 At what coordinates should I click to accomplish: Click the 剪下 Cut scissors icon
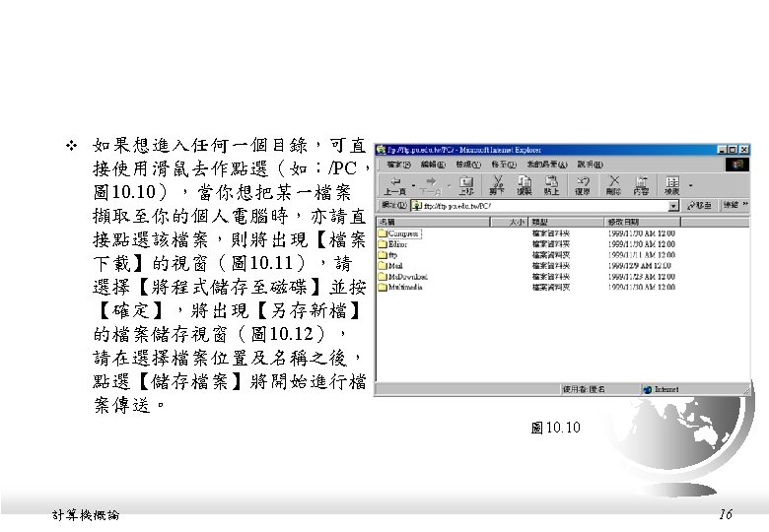[497, 185]
